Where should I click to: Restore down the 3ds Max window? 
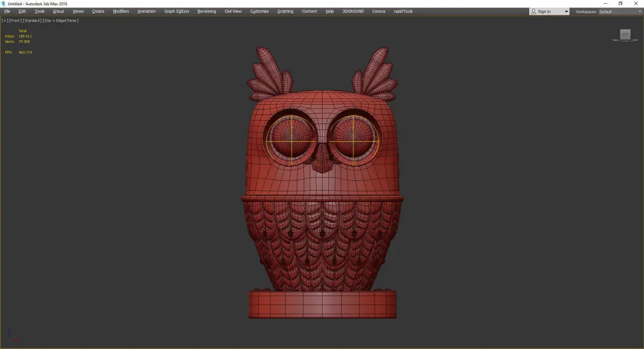click(x=620, y=4)
